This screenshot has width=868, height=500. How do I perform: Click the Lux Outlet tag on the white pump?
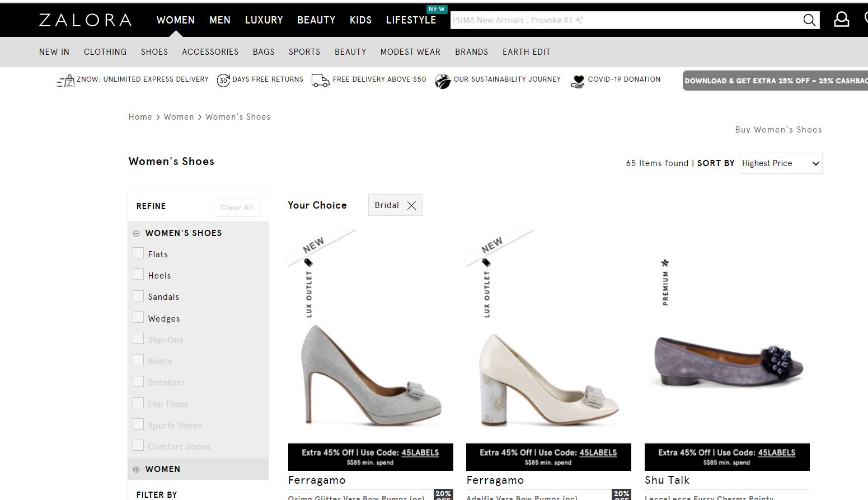click(x=486, y=288)
